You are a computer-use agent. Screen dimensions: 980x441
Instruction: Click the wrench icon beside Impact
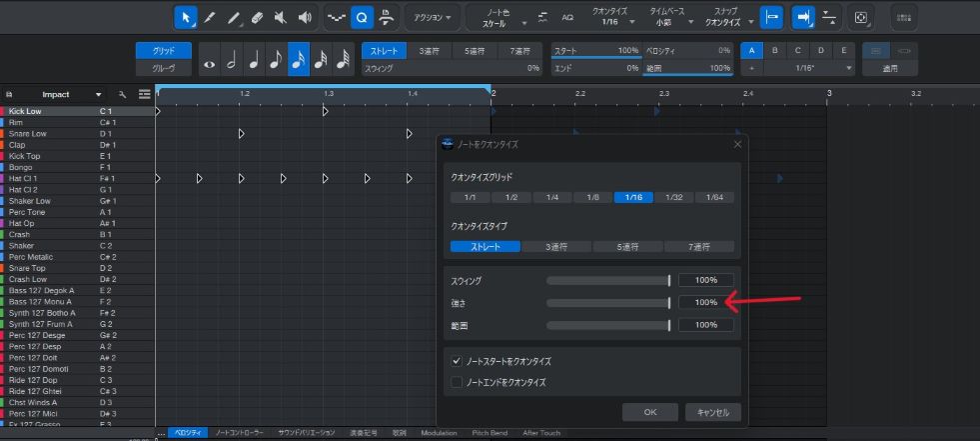[x=122, y=95]
